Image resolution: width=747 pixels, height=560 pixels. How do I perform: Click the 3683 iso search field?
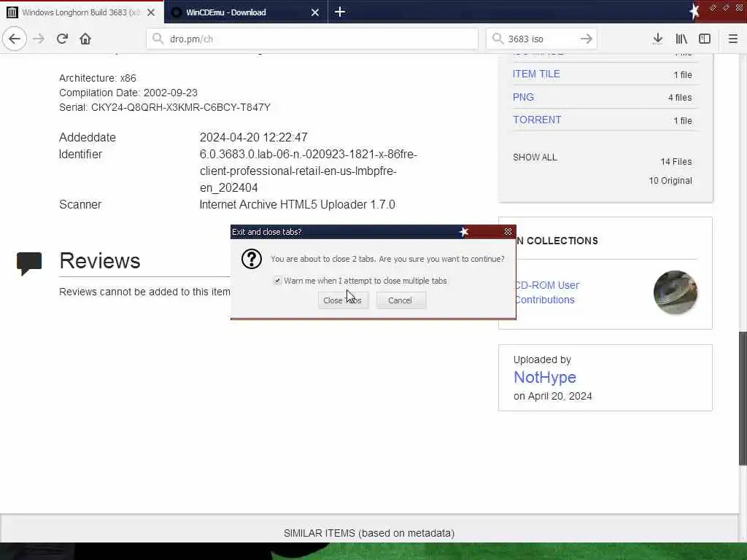pos(541,39)
